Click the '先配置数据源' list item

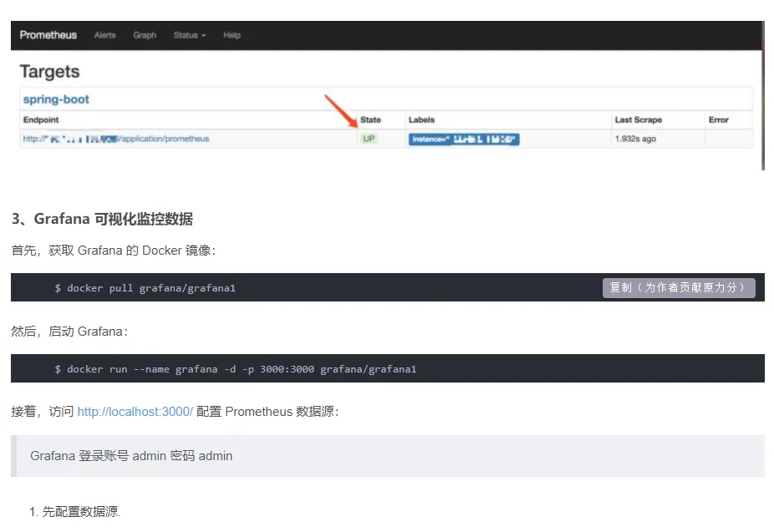81,512
